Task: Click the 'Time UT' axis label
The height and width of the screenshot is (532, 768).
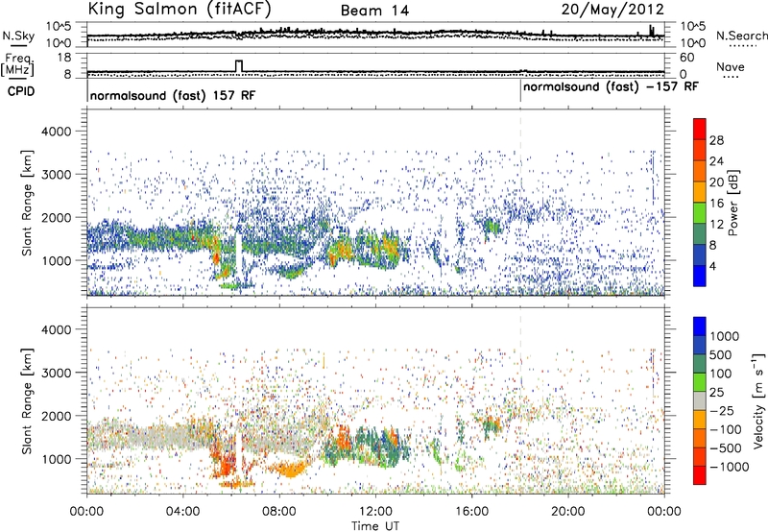Action: (375, 526)
